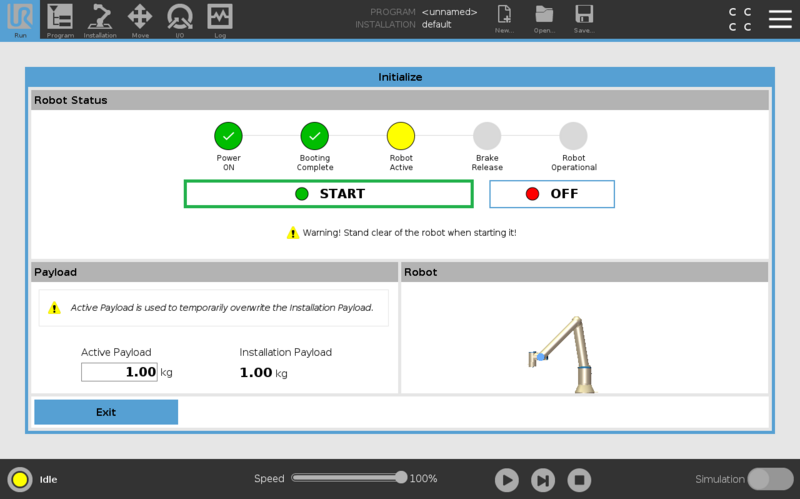Image resolution: width=800 pixels, height=499 pixels.
Task: Click the Active Payload input field
Action: point(119,372)
